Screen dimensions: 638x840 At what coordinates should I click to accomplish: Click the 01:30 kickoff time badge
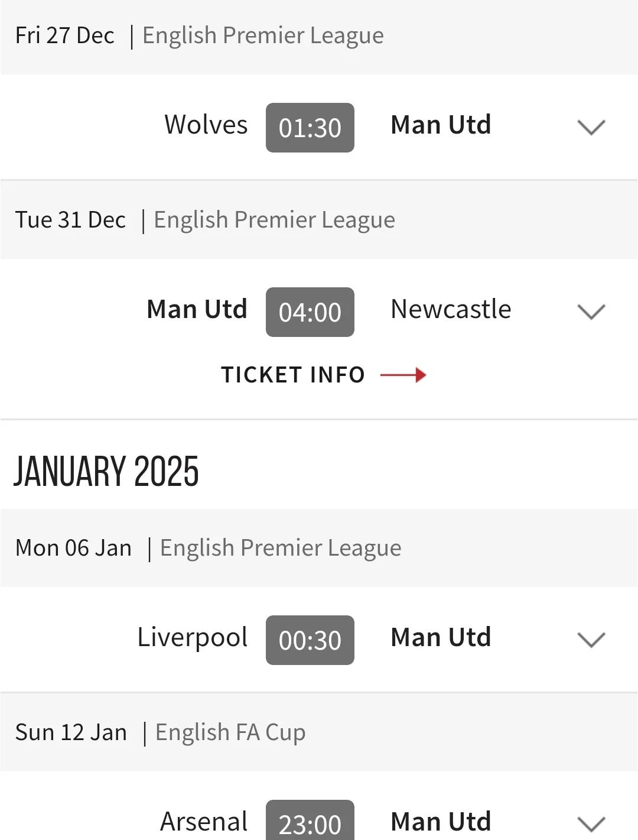point(310,128)
